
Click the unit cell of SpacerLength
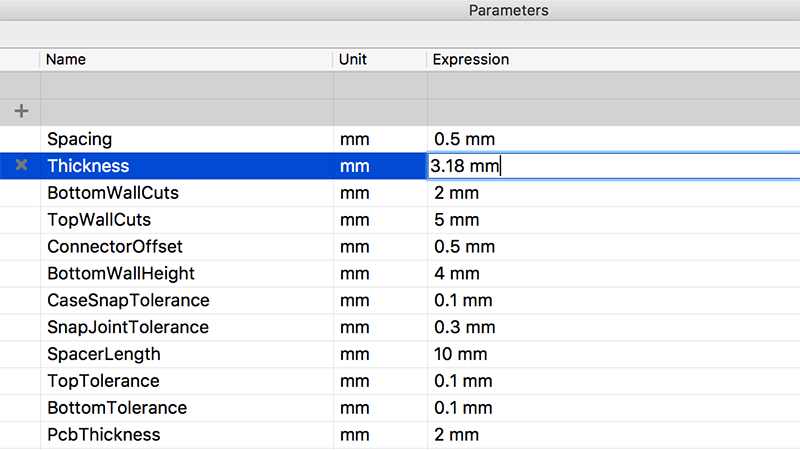pos(355,355)
